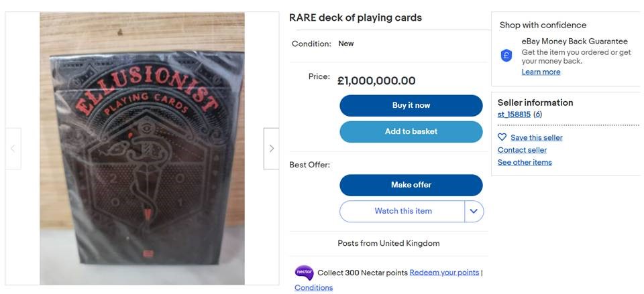Image resolution: width=644 pixels, height=294 pixels.
Task: Click the heart icon beside Save this seller
Action: tap(502, 137)
